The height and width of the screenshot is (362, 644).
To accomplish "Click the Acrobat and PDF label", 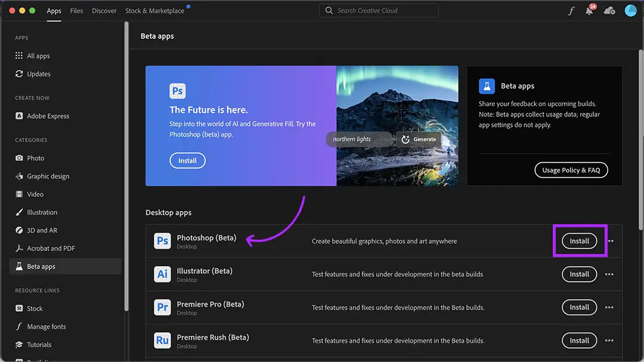I will [x=51, y=248].
